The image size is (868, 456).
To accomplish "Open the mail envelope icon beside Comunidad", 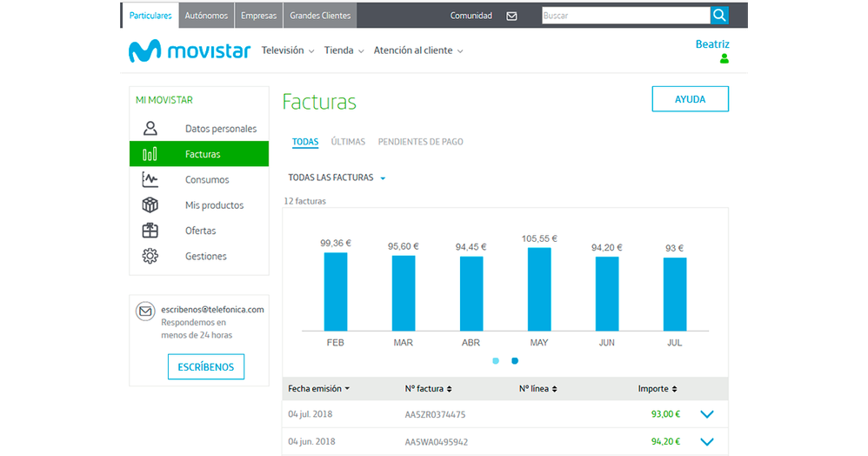I will pos(511,16).
